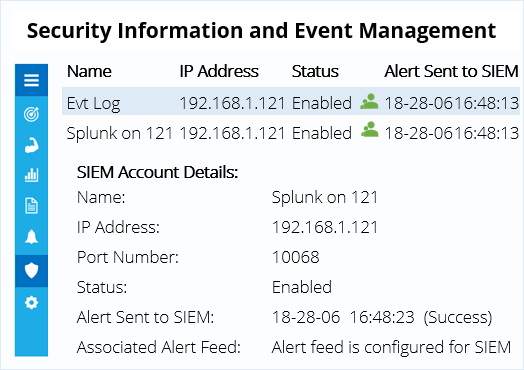Click the green users icon in Splunk on 121 row
Viewport: 524px width, 370px height.
click(x=370, y=129)
